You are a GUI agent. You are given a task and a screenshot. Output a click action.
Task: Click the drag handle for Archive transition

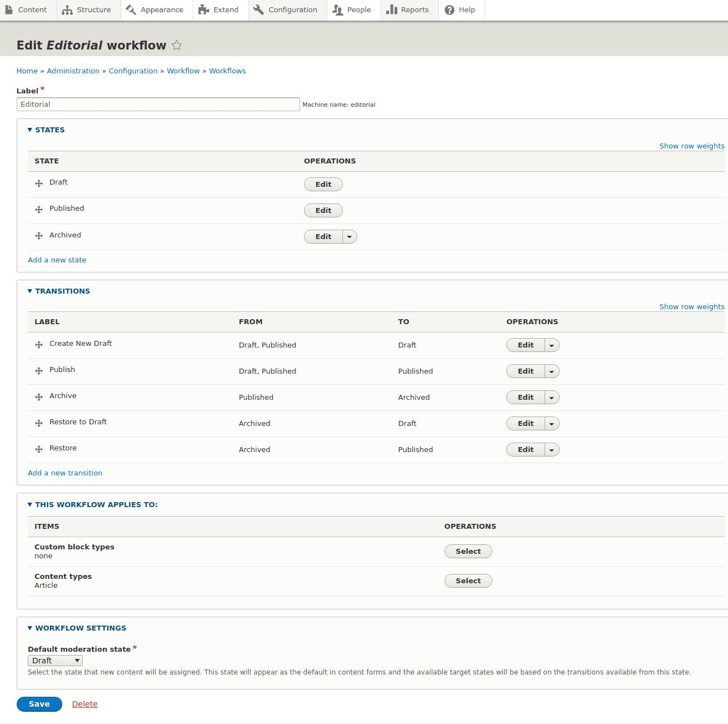tap(39, 397)
